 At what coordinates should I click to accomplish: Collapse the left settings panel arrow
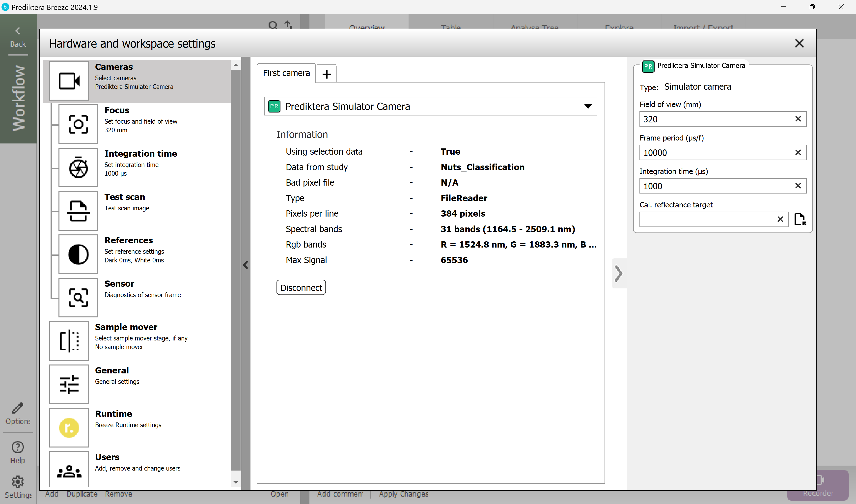click(x=246, y=265)
